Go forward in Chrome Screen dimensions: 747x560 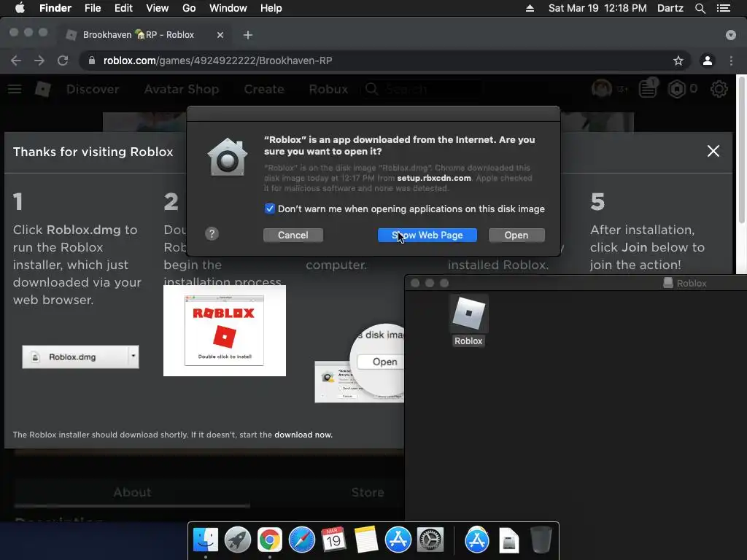click(39, 61)
